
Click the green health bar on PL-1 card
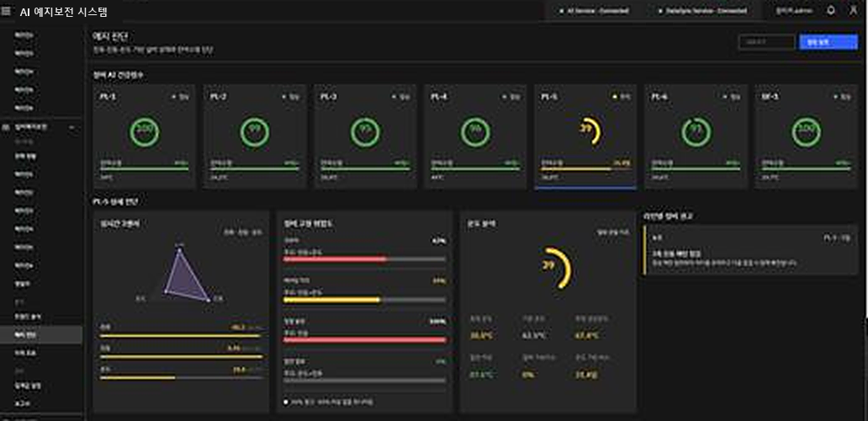point(144,169)
